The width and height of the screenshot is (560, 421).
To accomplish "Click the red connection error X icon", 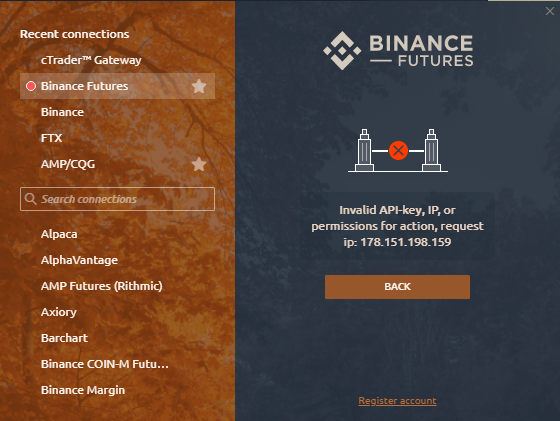I will pos(398,151).
